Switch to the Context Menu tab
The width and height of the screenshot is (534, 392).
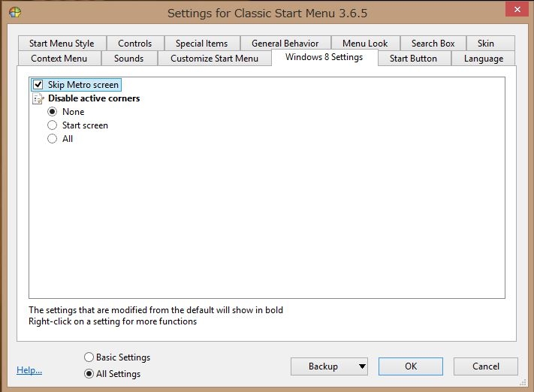coord(59,59)
